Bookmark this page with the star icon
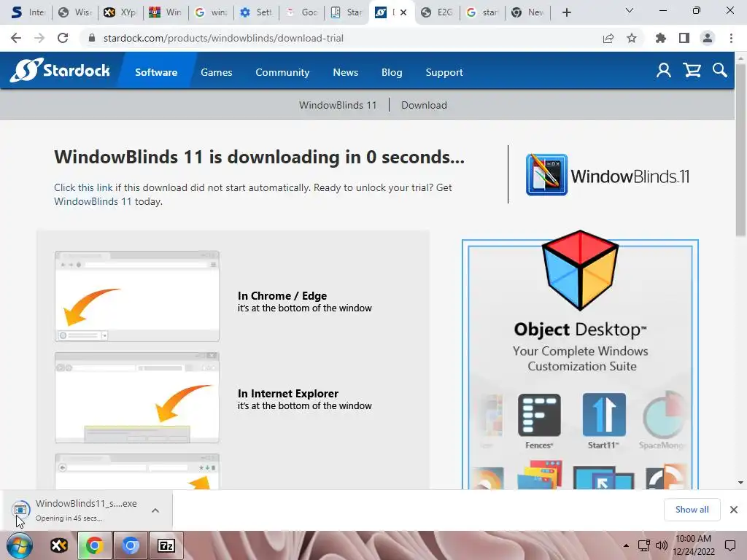The height and width of the screenshot is (560, 747). click(632, 38)
